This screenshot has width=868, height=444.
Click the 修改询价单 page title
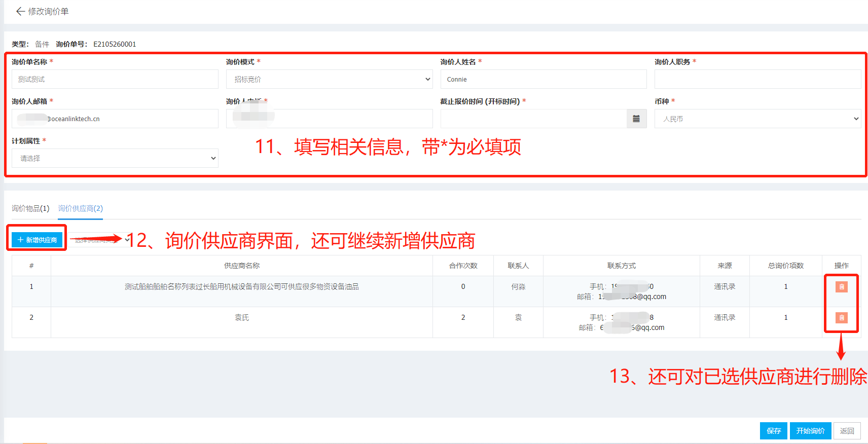(x=48, y=11)
